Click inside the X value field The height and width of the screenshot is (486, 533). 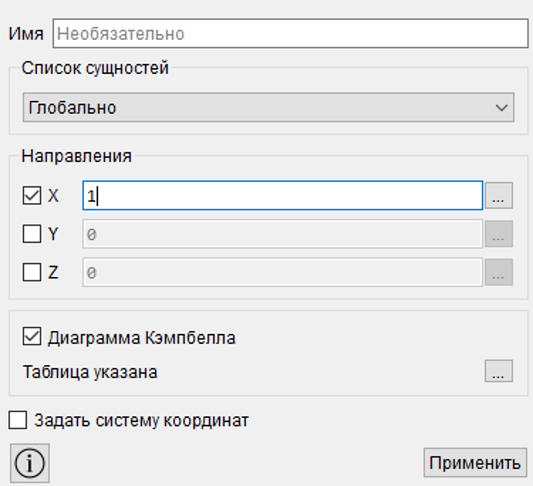(x=282, y=195)
